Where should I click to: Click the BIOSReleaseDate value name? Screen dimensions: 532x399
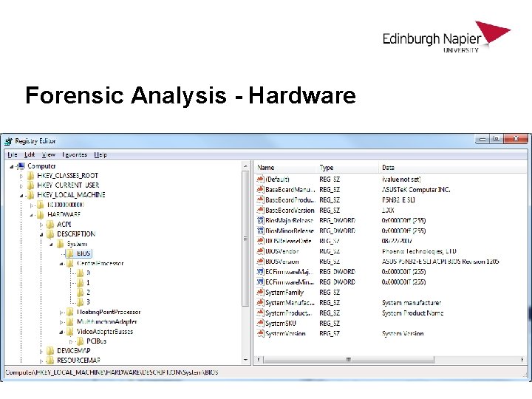coord(288,241)
